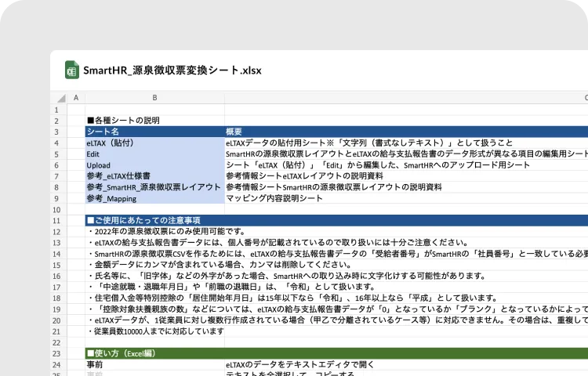Select row 11 header

tap(56, 221)
